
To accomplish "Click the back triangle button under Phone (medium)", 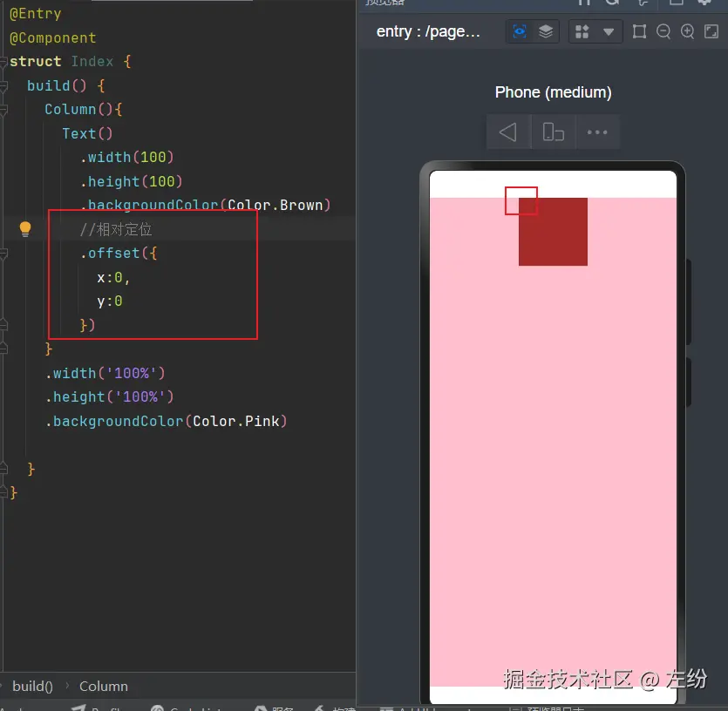I will point(508,132).
